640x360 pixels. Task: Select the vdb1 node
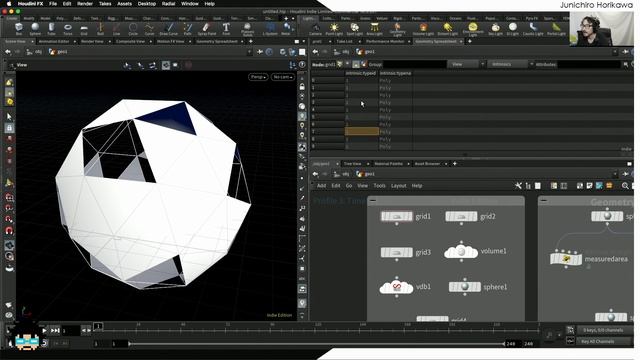tap(396, 287)
